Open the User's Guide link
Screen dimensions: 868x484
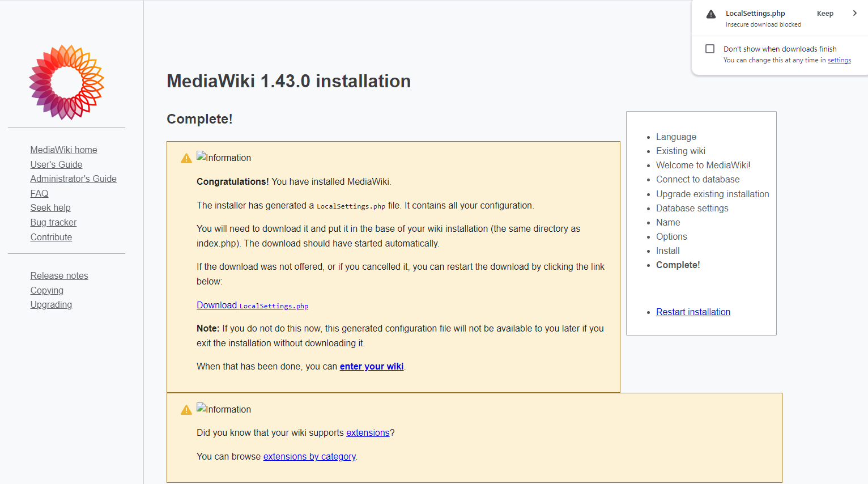pos(56,164)
